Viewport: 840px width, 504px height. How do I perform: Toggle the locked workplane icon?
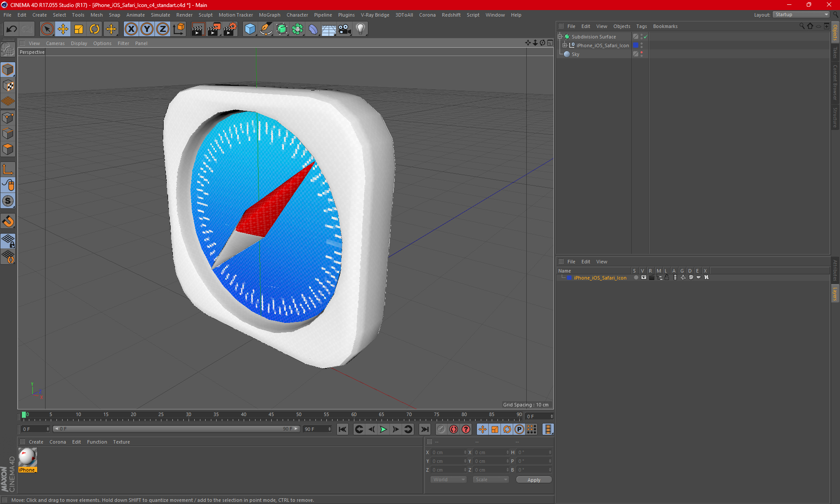coord(8,241)
